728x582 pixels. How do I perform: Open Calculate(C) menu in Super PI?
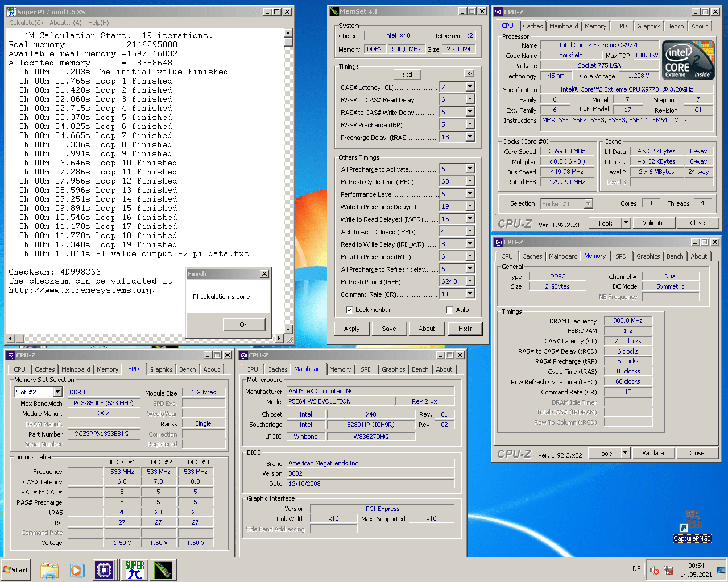[x=26, y=23]
